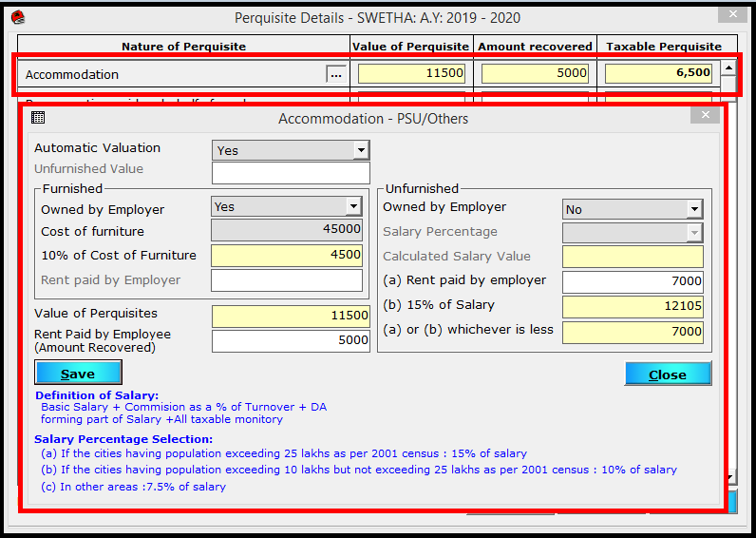Click the Calculated Salary Value field
756x538 pixels.
(x=633, y=257)
